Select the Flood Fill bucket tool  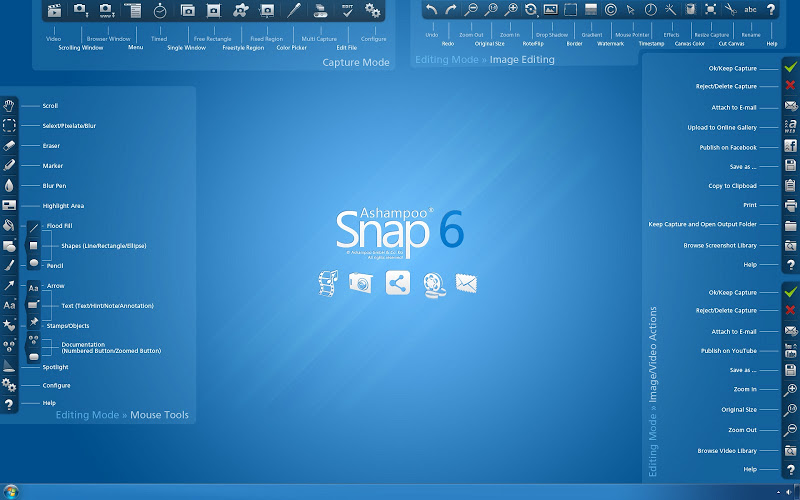click(x=9, y=225)
